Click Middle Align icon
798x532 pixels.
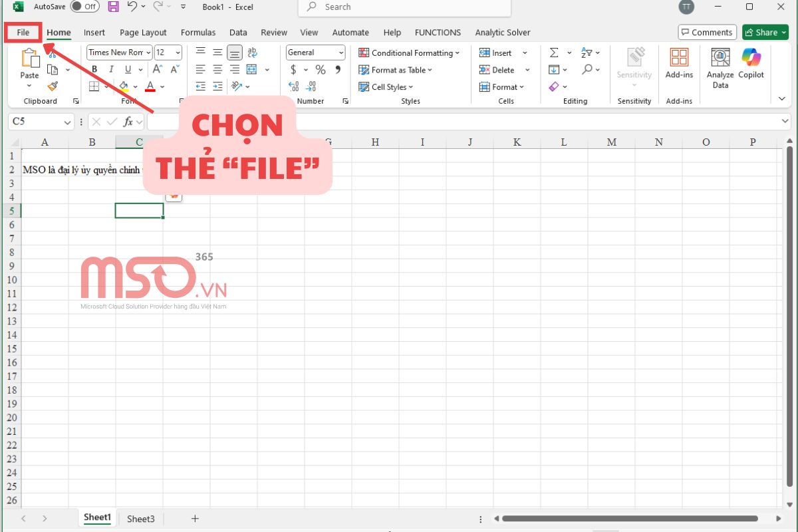(x=217, y=52)
